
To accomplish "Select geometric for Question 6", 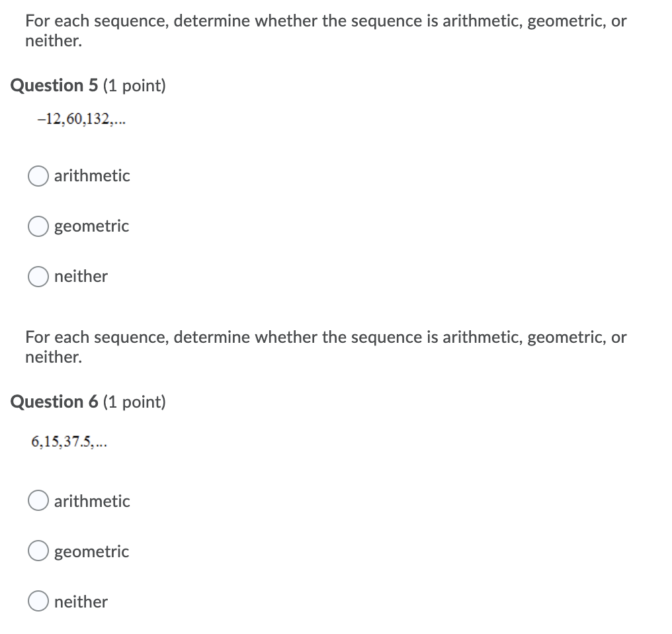I will (x=38, y=551).
